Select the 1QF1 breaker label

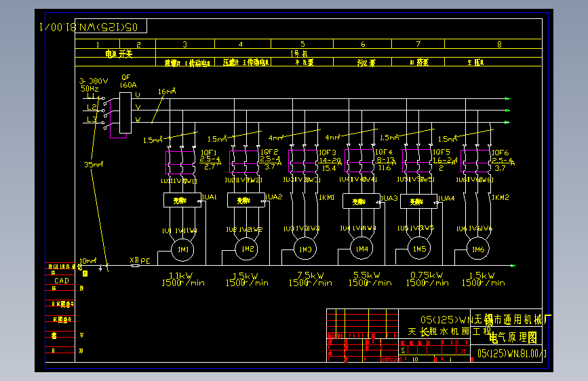(208, 153)
